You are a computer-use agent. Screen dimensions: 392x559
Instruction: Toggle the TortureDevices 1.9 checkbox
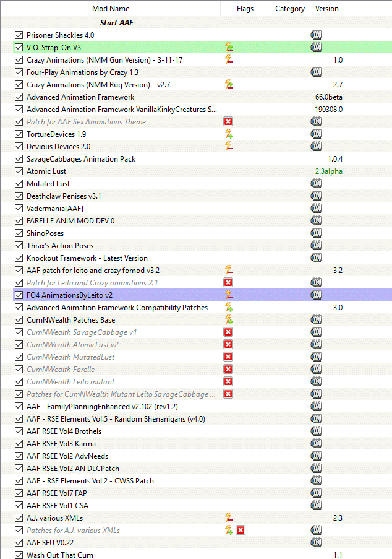tap(19, 134)
